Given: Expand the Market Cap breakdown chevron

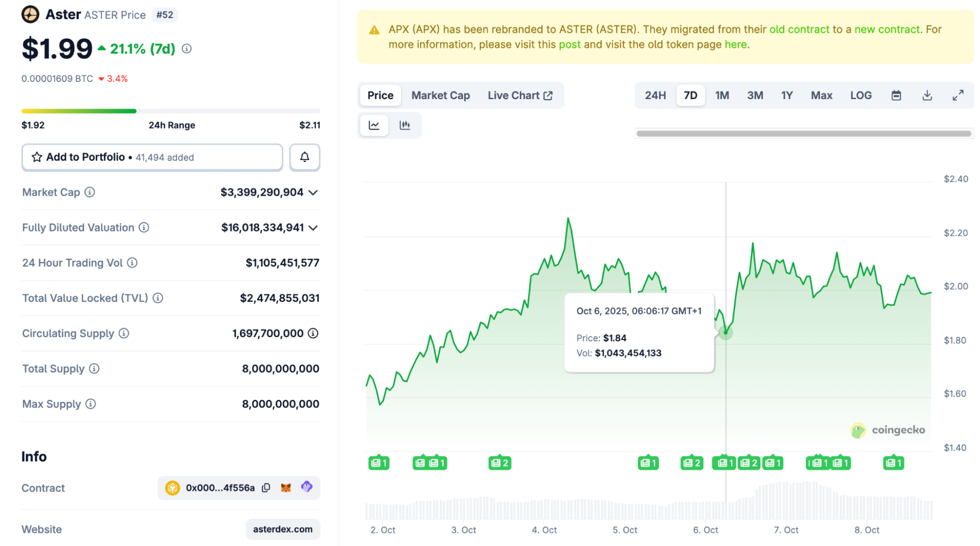Looking at the screenshot, I should click(313, 192).
